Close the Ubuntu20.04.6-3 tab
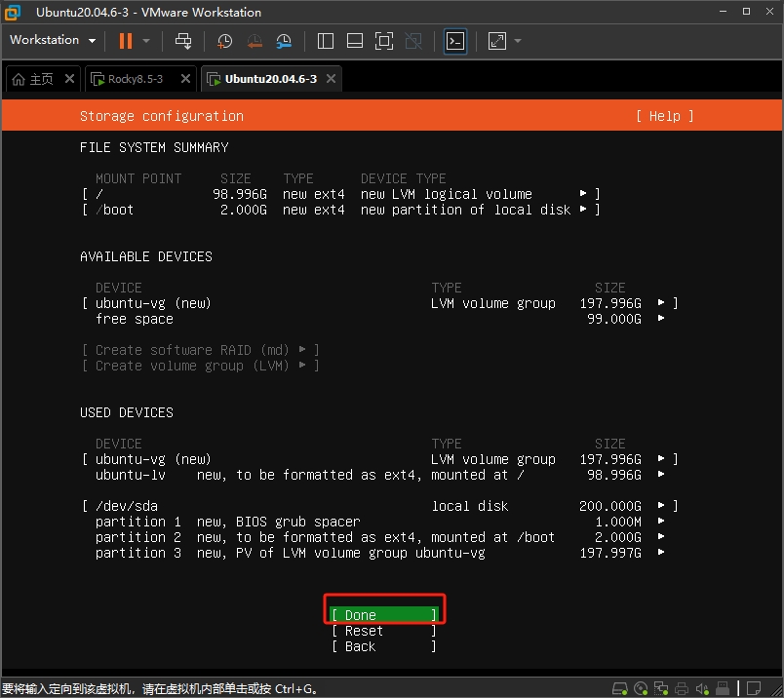This screenshot has width=784, height=698. pos(331,79)
